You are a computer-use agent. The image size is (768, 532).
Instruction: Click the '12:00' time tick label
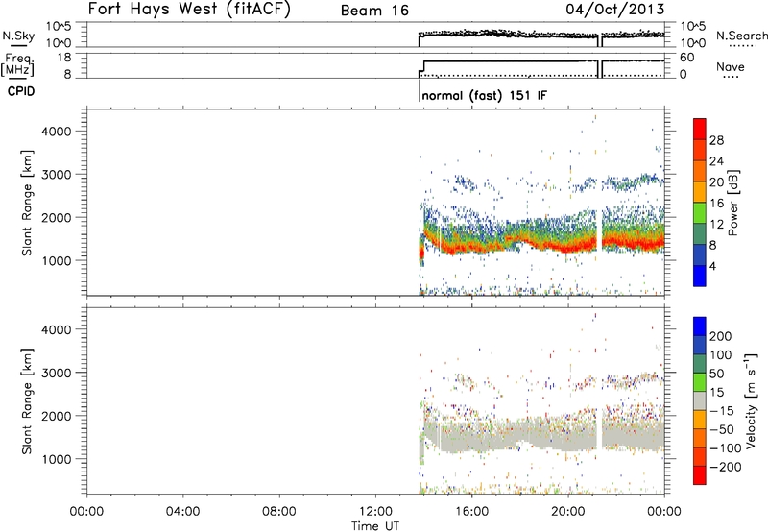[375, 512]
